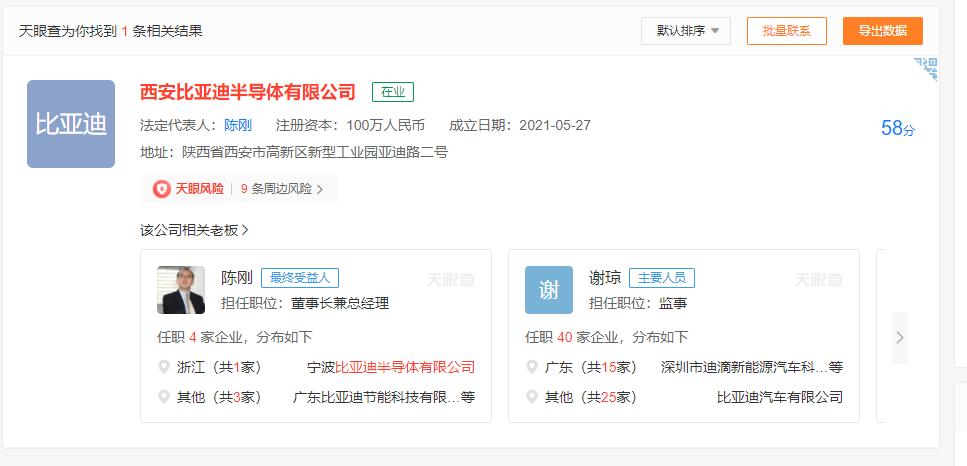
Task: Expand 该公司相关老板 section
Action: tap(194, 231)
